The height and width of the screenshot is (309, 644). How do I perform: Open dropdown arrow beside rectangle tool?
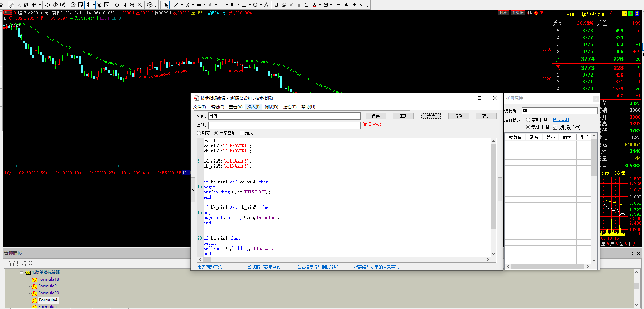[x=249, y=5]
